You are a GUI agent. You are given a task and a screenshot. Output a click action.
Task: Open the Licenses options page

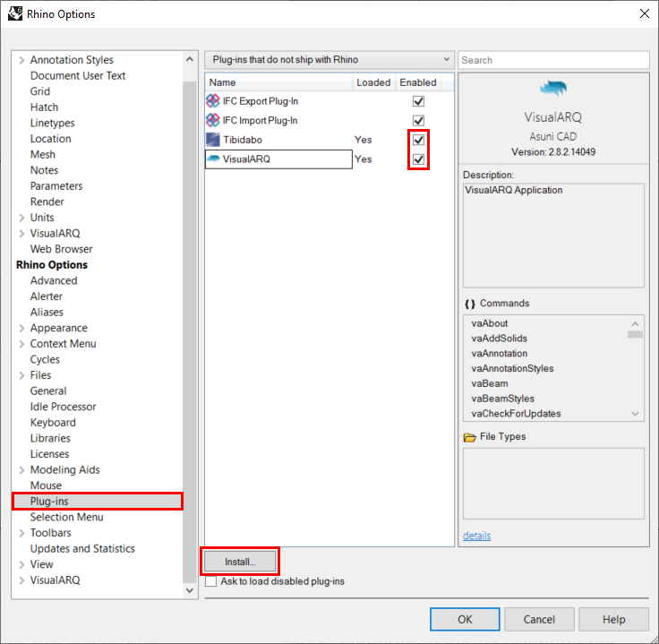tap(49, 454)
